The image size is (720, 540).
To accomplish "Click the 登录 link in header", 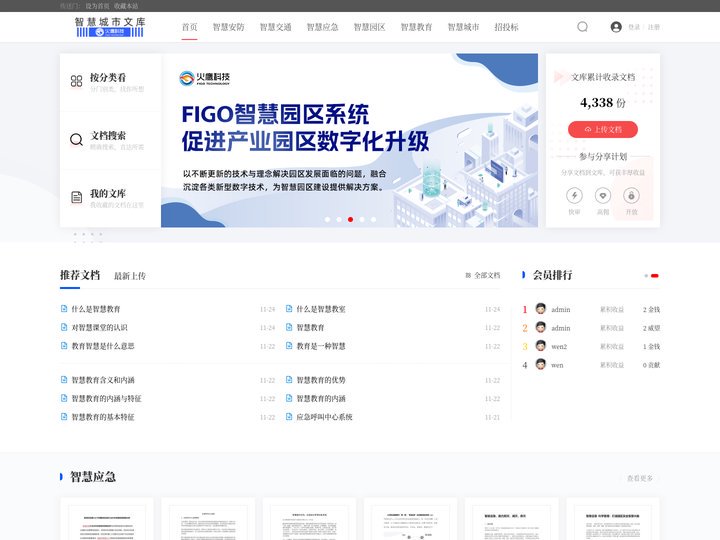I will pos(634,27).
